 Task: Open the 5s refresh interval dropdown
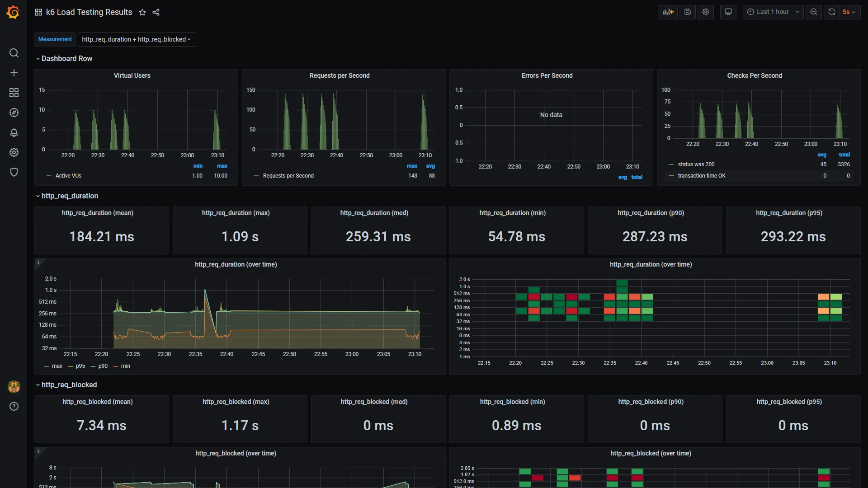click(849, 12)
